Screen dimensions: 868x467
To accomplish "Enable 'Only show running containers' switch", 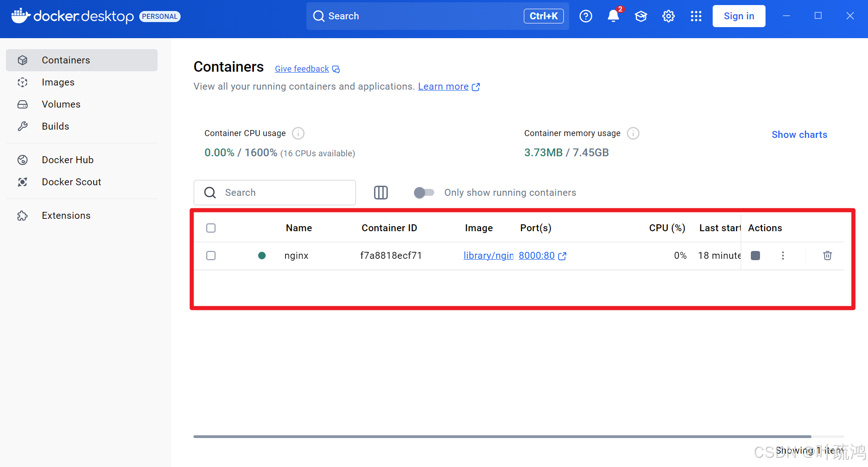I will click(423, 193).
